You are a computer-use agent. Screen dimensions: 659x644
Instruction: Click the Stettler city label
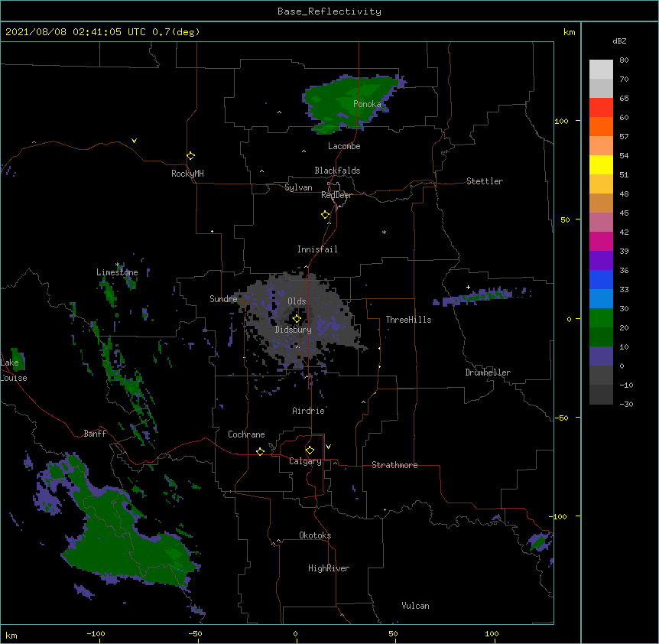pyautogui.click(x=485, y=181)
